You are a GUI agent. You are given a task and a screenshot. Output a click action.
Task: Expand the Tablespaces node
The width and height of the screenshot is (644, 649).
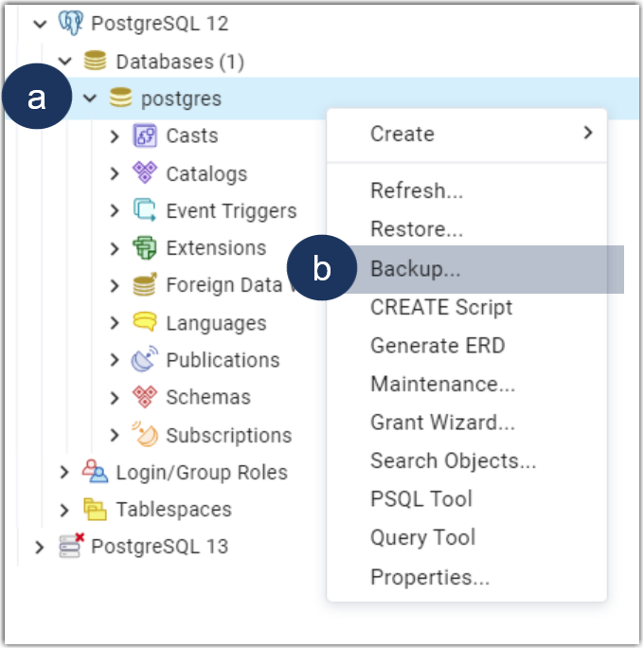64,510
